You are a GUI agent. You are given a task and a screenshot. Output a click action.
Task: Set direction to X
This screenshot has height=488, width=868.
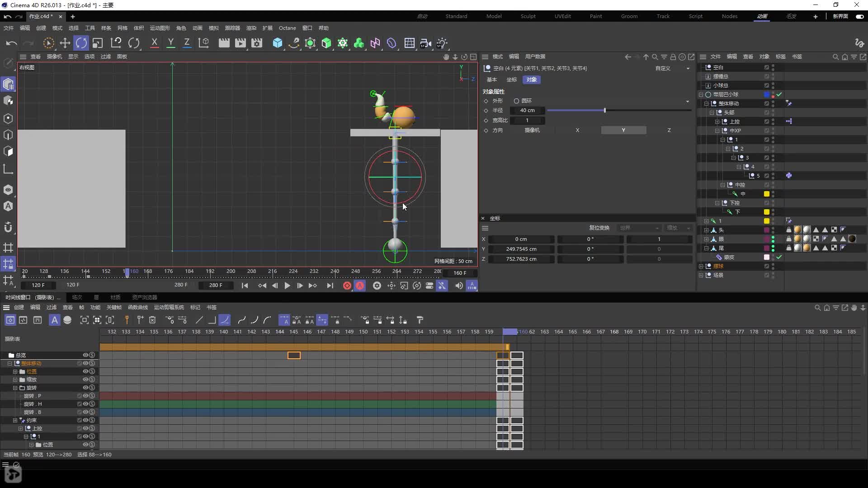pyautogui.click(x=577, y=130)
